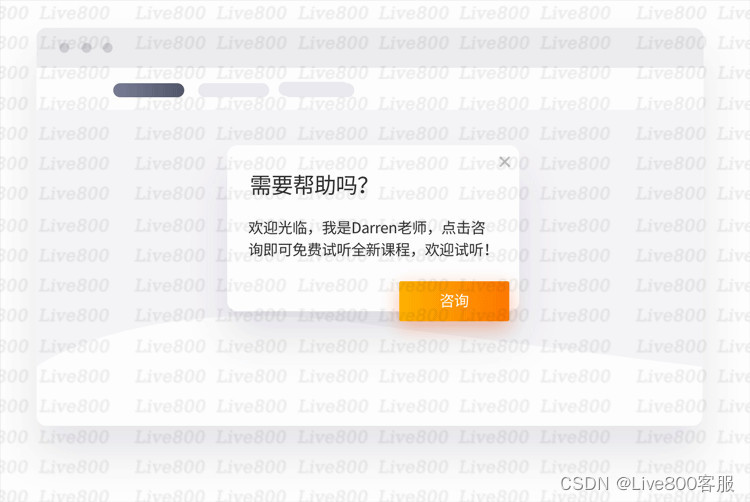Close the 需要帮助吗 popup with the X
750x502 pixels.
click(504, 162)
